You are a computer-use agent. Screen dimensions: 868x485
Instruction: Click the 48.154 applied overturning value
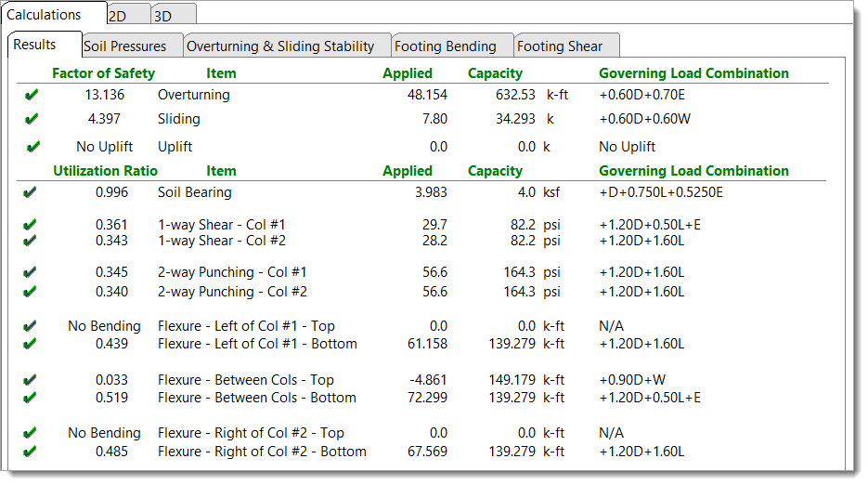427,95
